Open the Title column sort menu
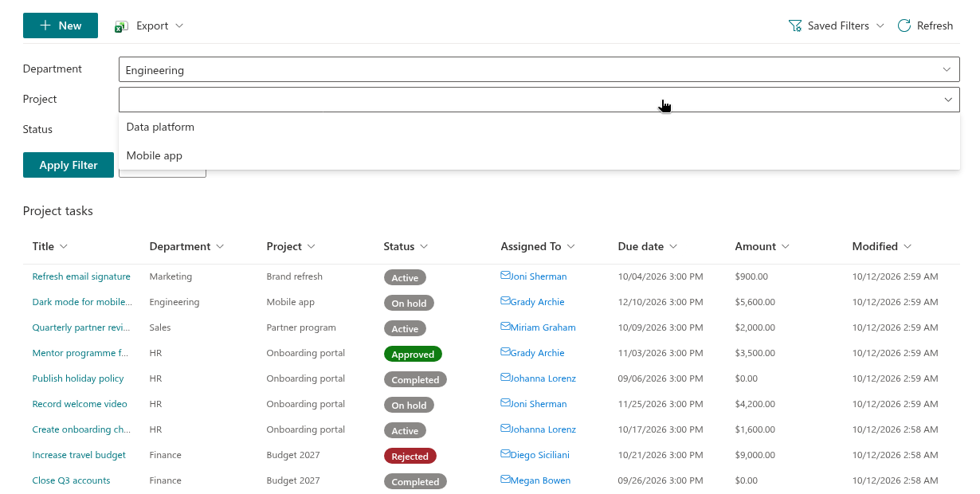The width and height of the screenshot is (980, 494). pos(64,246)
